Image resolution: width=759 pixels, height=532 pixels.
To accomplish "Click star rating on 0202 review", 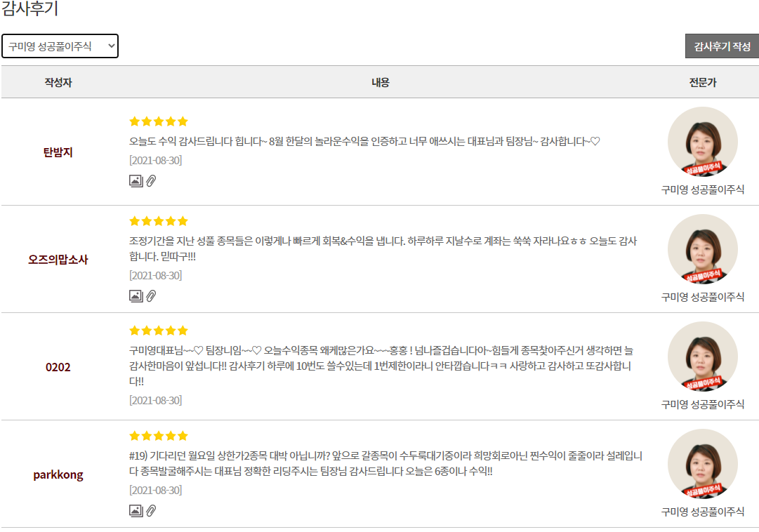I will (158, 331).
